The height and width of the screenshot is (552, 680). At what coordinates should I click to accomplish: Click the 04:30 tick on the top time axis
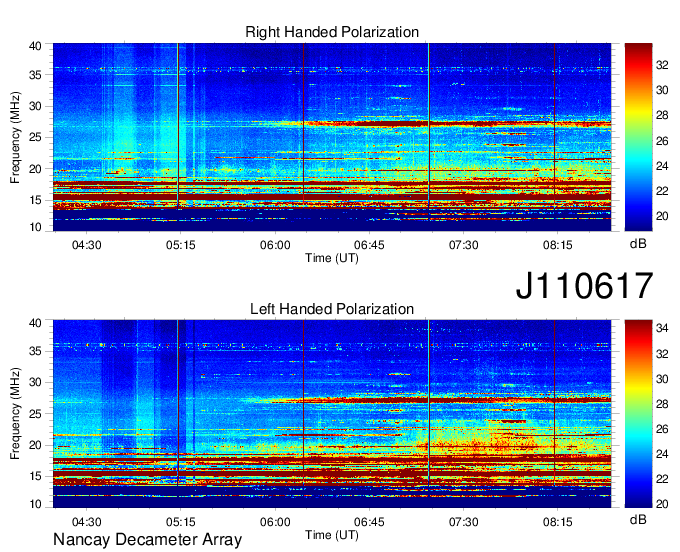(x=86, y=245)
